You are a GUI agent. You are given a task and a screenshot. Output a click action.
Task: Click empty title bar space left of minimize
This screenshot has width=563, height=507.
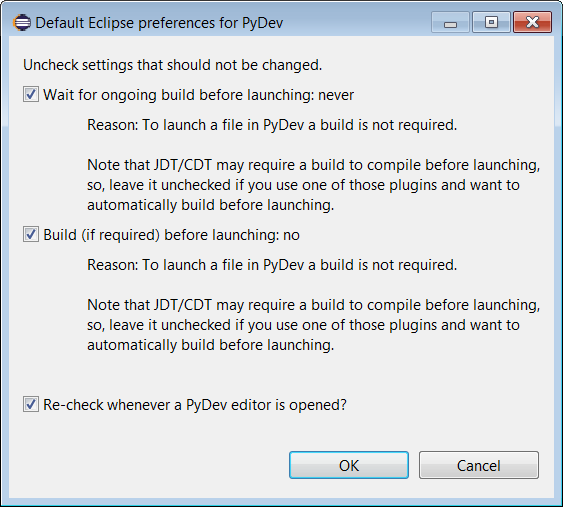[357, 22]
